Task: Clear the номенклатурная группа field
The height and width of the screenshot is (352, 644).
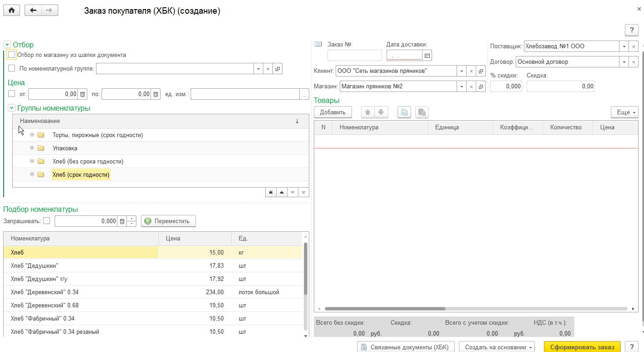Action: pyautogui.click(x=268, y=69)
